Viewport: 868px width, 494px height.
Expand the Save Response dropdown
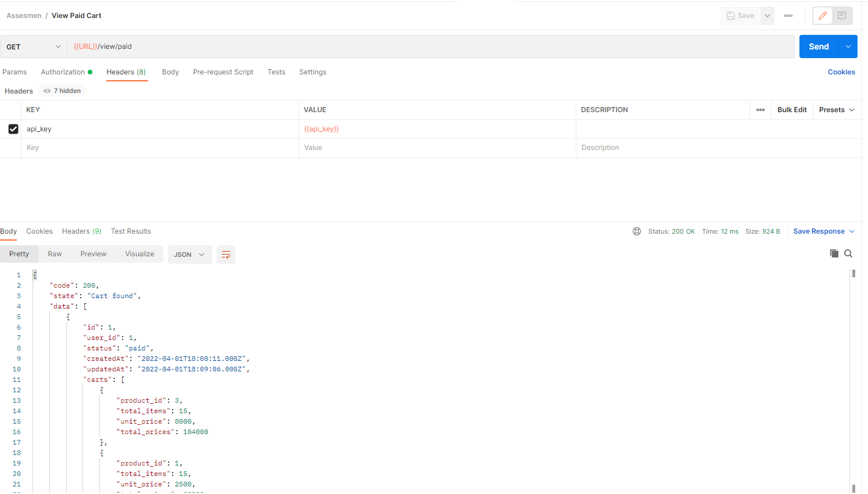point(824,231)
